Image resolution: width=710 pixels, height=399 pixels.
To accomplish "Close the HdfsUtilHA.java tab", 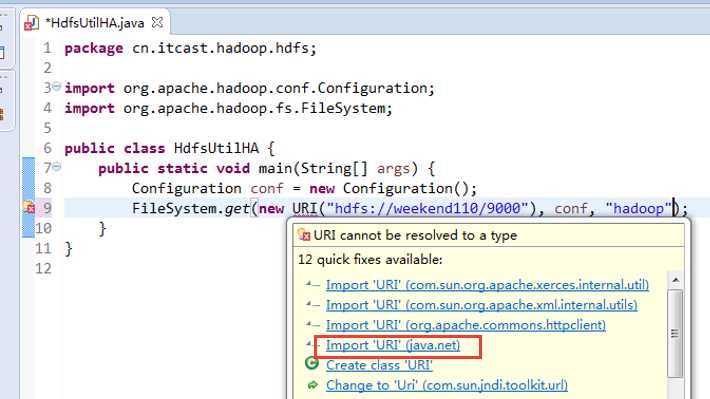I will tap(157, 22).
